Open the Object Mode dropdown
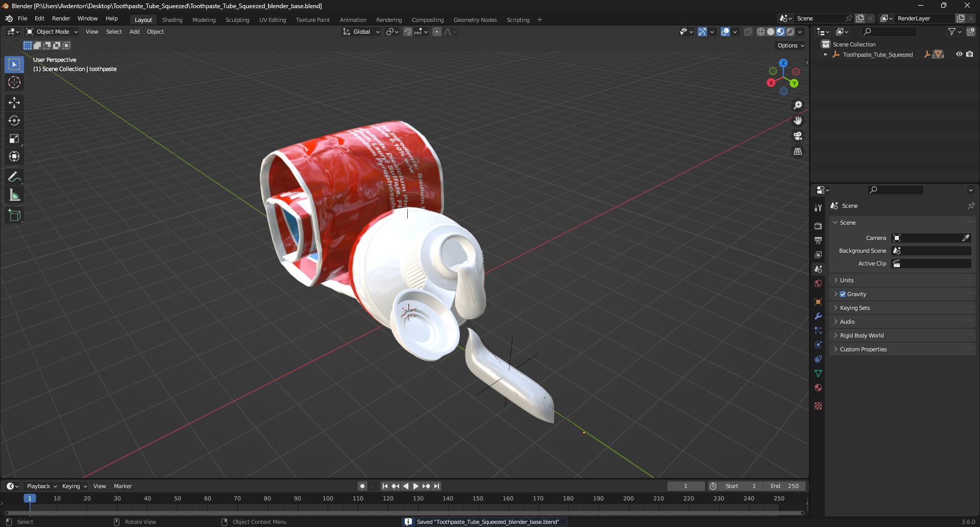Viewport: 980px width, 527px height. (52, 32)
